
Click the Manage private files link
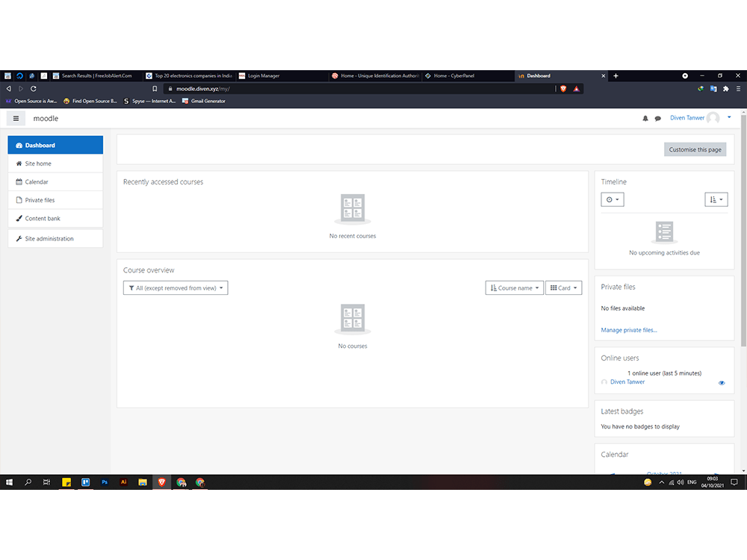(629, 330)
